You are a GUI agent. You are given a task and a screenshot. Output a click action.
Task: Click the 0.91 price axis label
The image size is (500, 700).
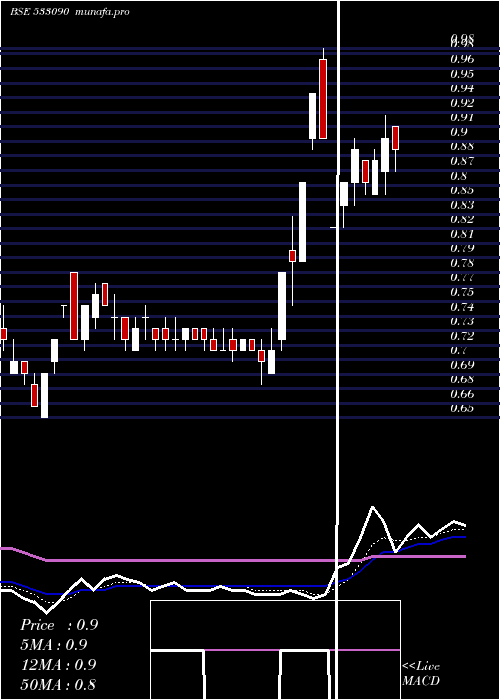(462, 117)
